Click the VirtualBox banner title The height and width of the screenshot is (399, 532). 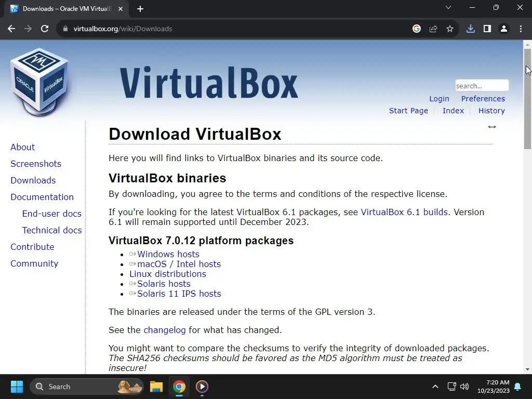point(209,83)
